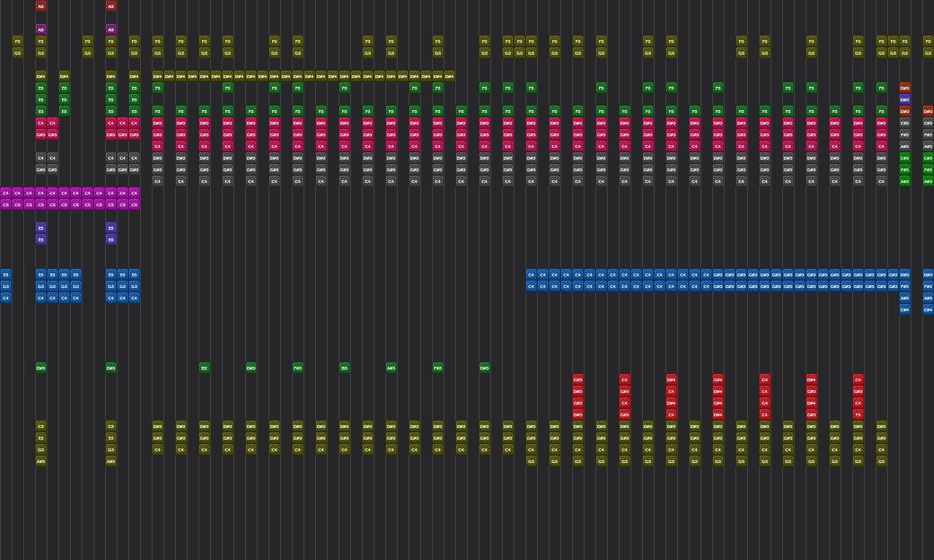This screenshot has width=934, height=560.
Task: Pick the leftmost olive A#3 note
Action: 41,461
